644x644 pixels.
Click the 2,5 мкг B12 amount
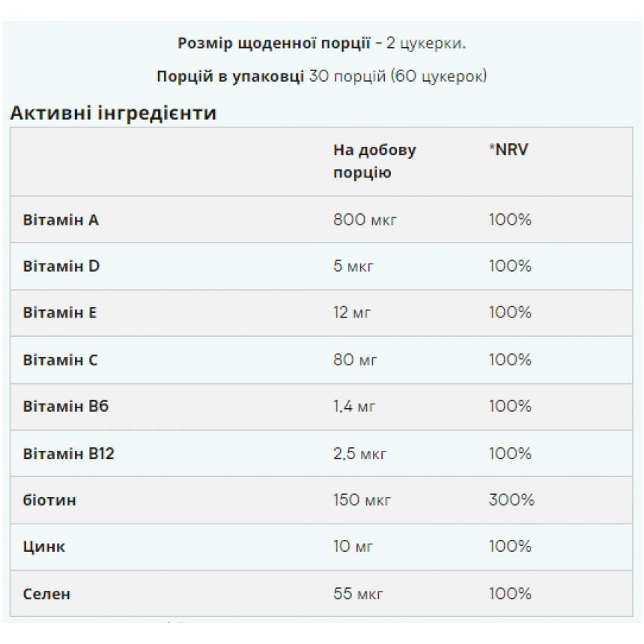[x=359, y=454]
